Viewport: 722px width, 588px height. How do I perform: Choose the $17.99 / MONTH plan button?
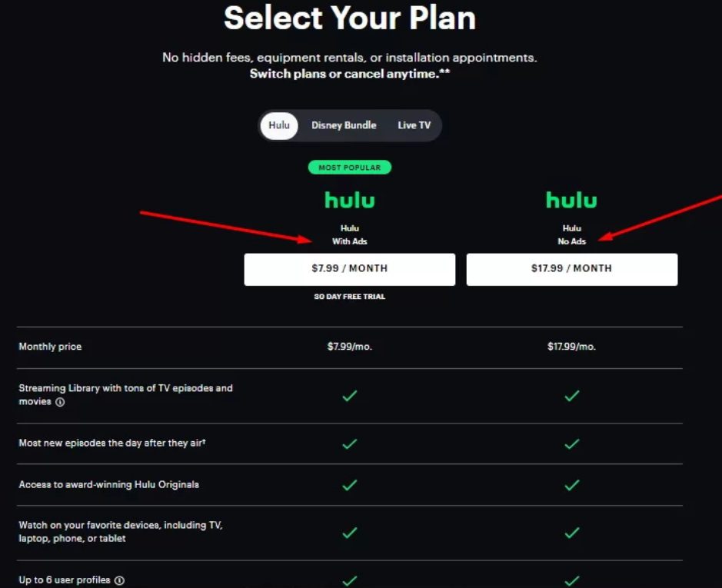(x=571, y=269)
